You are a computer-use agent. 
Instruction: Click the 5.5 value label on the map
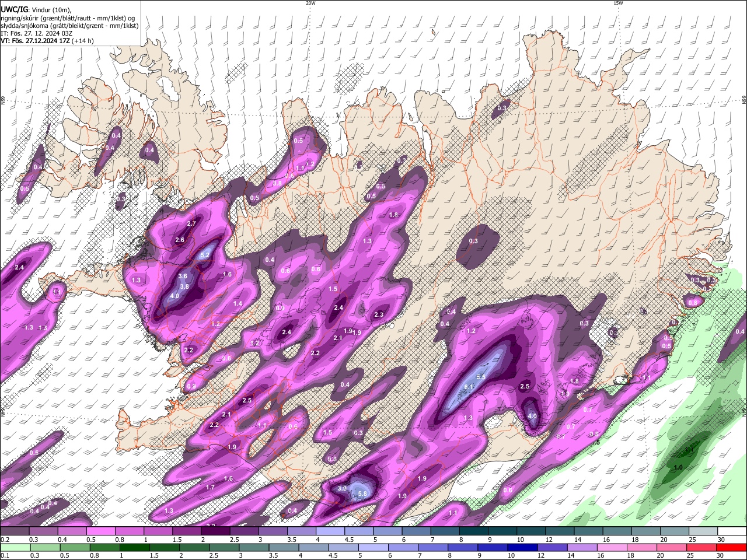coord(481,377)
